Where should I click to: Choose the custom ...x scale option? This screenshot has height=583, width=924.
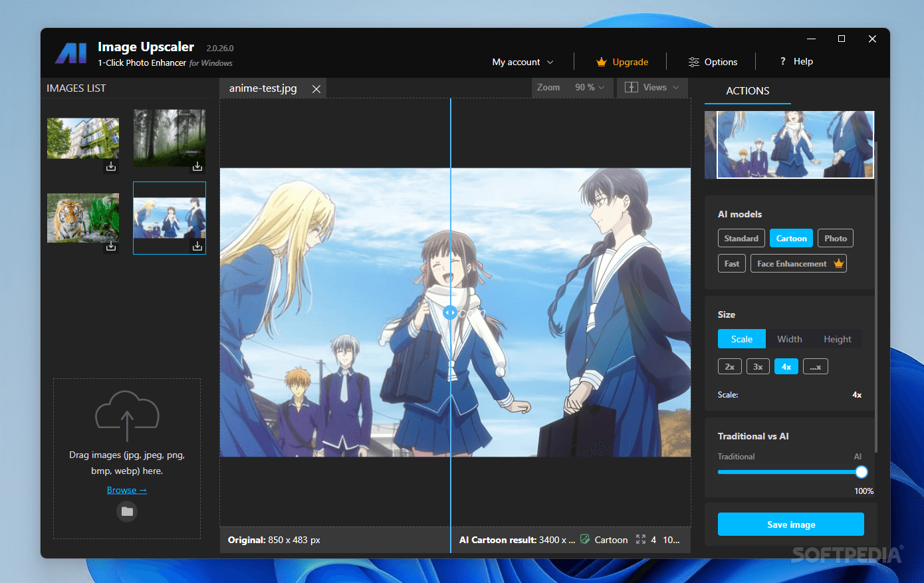(816, 366)
